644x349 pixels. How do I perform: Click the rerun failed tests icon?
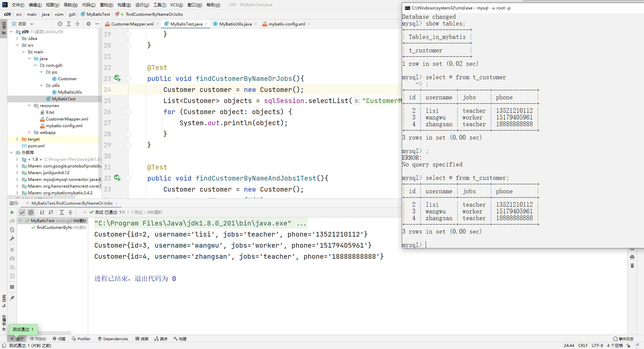pyautogui.click(x=12, y=221)
